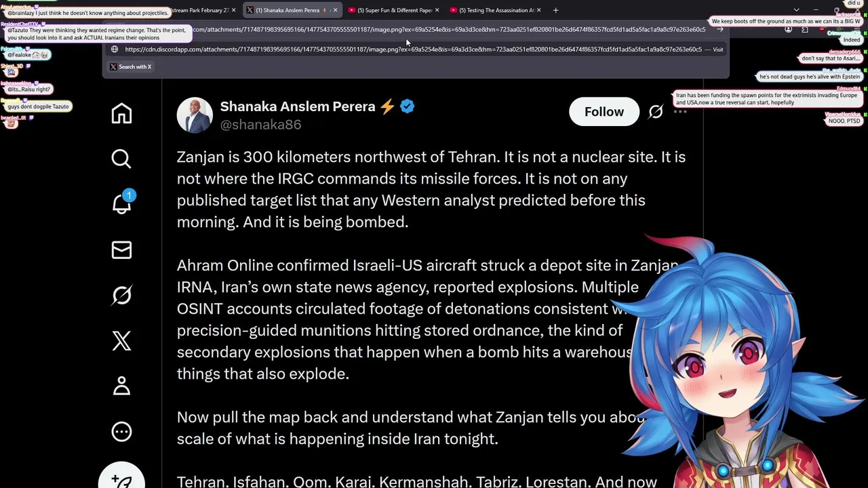
Task: Click the Shanaka Anslem Perera display name
Action: [x=297, y=106]
